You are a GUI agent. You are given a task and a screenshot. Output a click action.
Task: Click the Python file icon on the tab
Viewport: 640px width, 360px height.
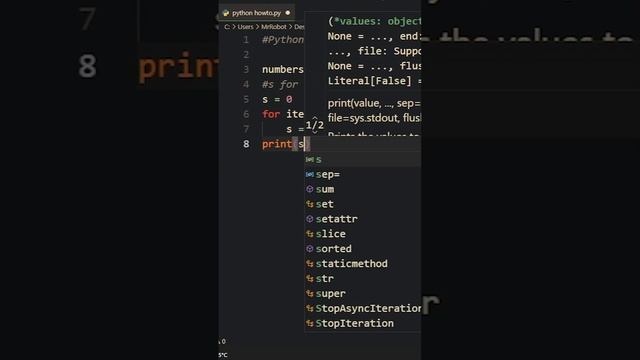click(x=226, y=13)
